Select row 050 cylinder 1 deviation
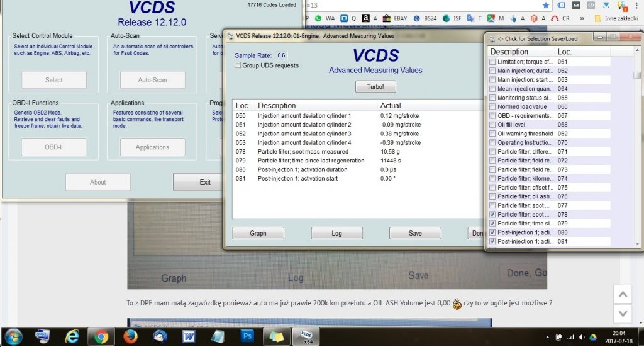This screenshot has width=644, height=347. tap(357, 115)
